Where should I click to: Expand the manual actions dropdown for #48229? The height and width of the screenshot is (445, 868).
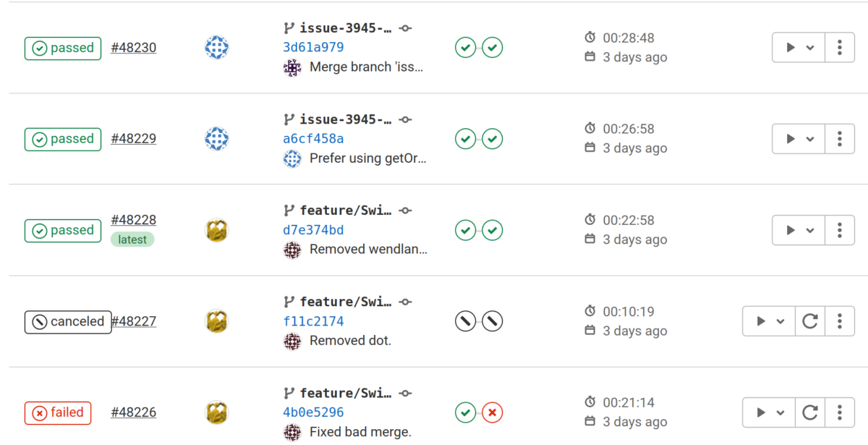799,139
